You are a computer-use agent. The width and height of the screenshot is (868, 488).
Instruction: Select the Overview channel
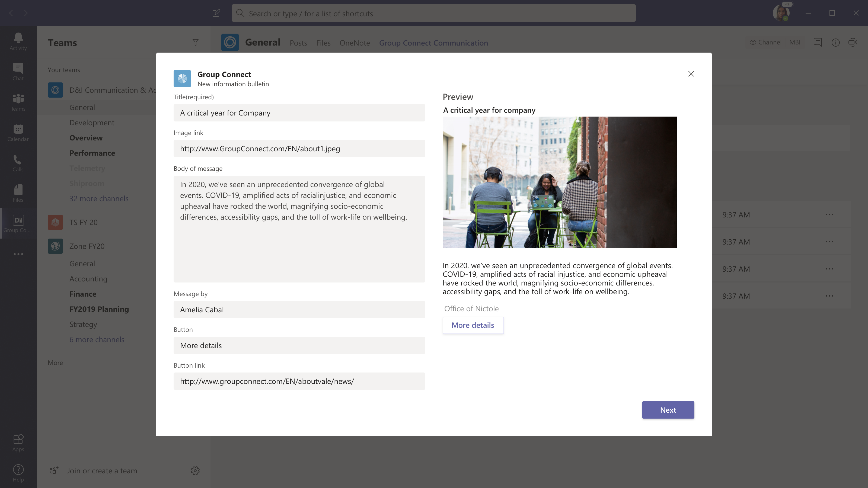coord(86,138)
